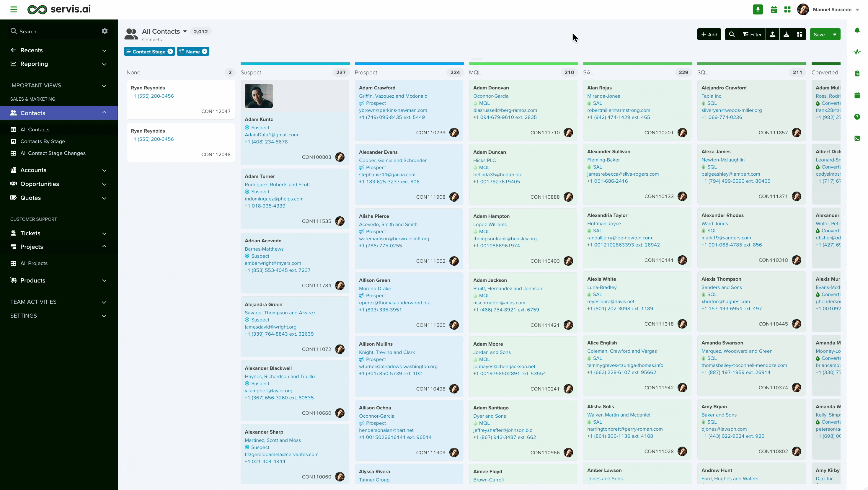Click the 2,012 record count badge

coord(200,32)
